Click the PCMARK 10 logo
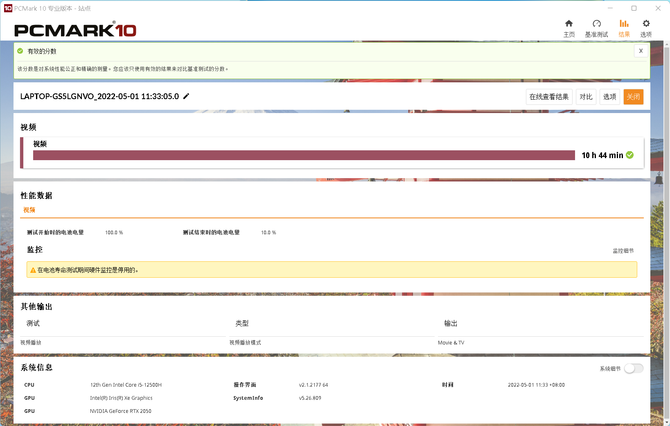This screenshot has height=426, width=670. 75,29
